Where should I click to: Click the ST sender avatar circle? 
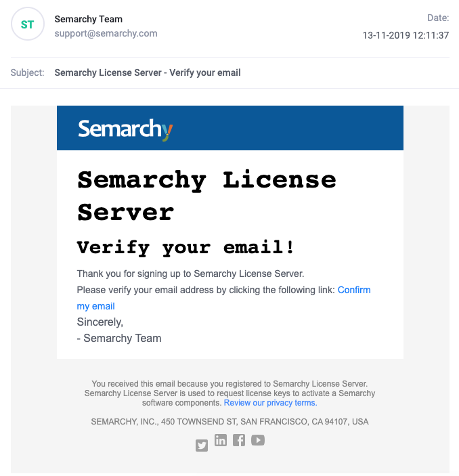coord(28,24)
